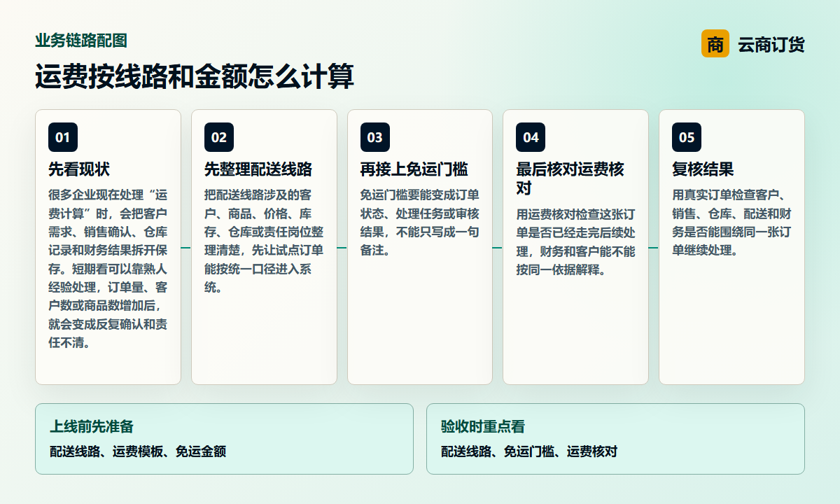The image size is (840, 504).
Task: Select the 03 step number badge
Action: coord(375,137)
